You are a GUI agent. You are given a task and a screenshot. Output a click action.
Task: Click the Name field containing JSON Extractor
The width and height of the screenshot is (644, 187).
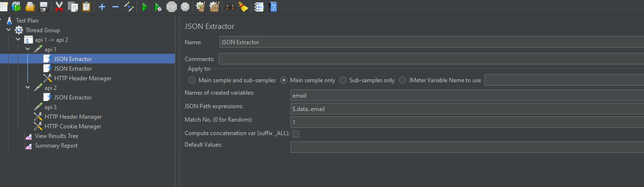[432, 42]
